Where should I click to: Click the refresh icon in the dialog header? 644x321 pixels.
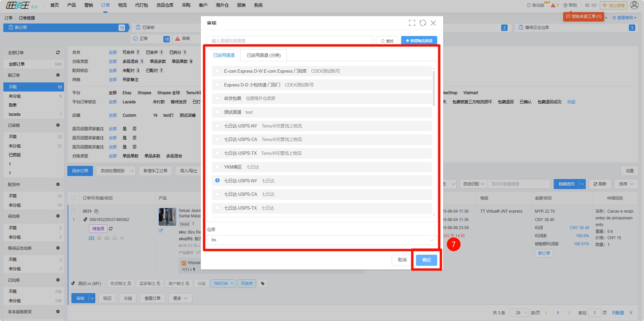pos(423,23)
